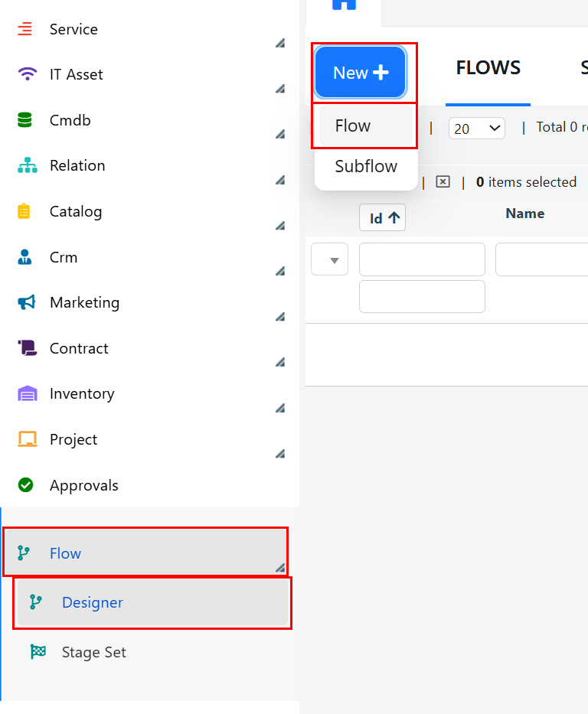Screen dimensions: 588x714
Task: Click the Name column filter field
Action: pyautogui.click(x=541, y=259)
